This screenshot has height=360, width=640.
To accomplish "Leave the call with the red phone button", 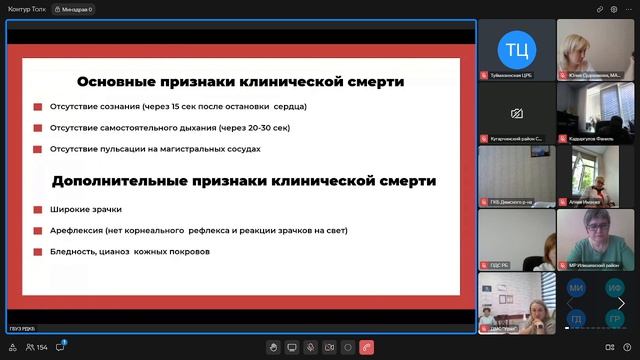I will [367, 347].
